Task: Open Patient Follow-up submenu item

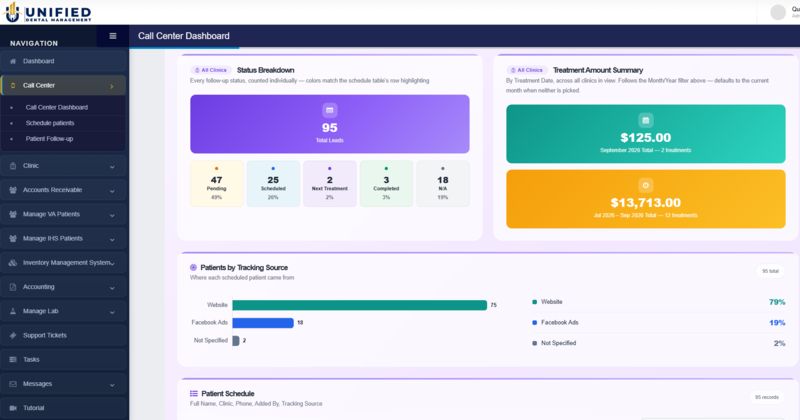Action: (49, 139)
